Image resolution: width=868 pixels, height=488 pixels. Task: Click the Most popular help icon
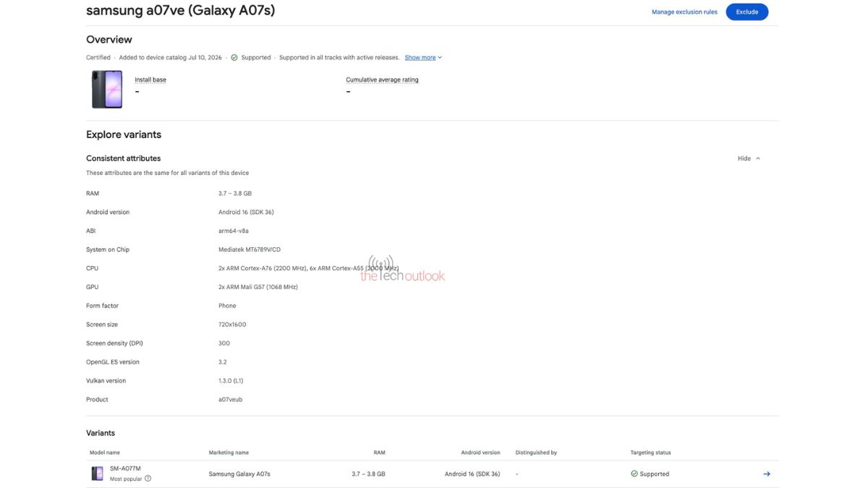click(148, 479)
